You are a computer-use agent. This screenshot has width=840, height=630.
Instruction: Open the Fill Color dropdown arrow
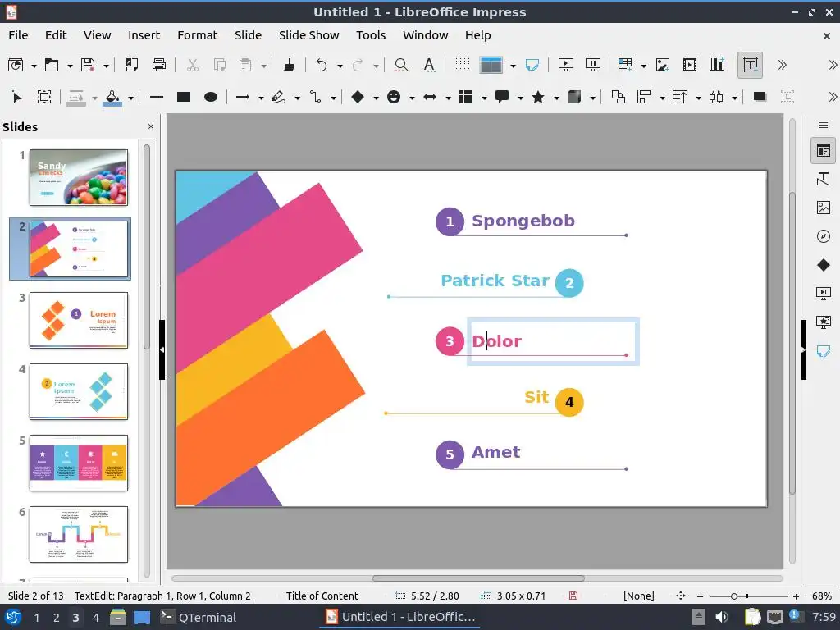pyautogui.click(x=130, y=98)
